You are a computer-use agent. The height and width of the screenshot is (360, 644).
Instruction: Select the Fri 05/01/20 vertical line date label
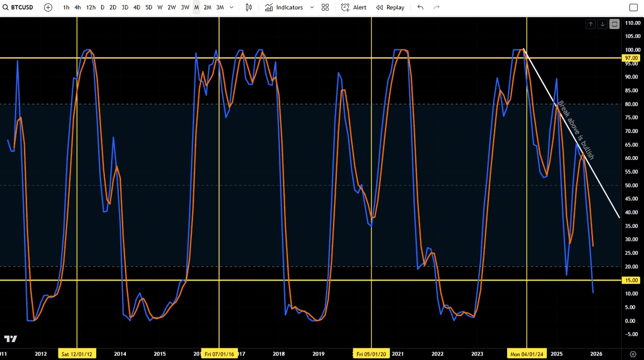pos(371,354)
